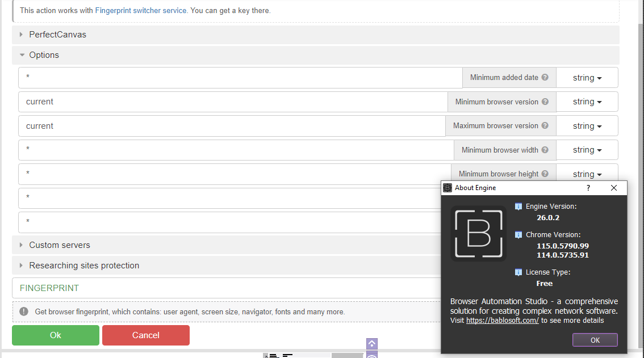The height and width of the screenshot is (358, 644).
Task: Click the purple scroll-up arrow near the bottom
Action: 372,343
